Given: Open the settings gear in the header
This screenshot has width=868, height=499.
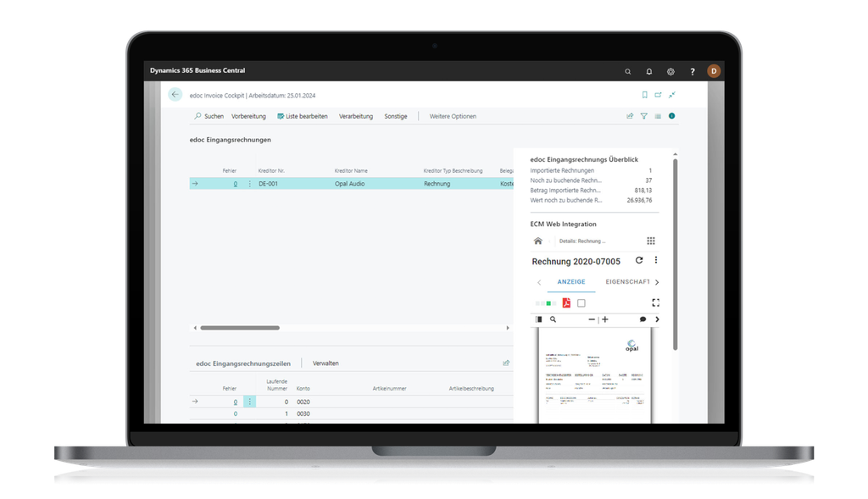Looking at the screenshot, I should (x=670, y=71).
